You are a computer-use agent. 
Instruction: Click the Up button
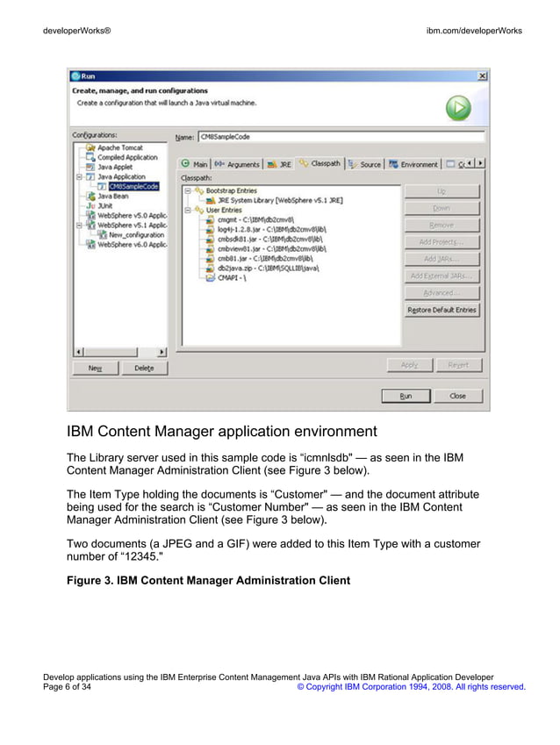click(x=442, y=191)
